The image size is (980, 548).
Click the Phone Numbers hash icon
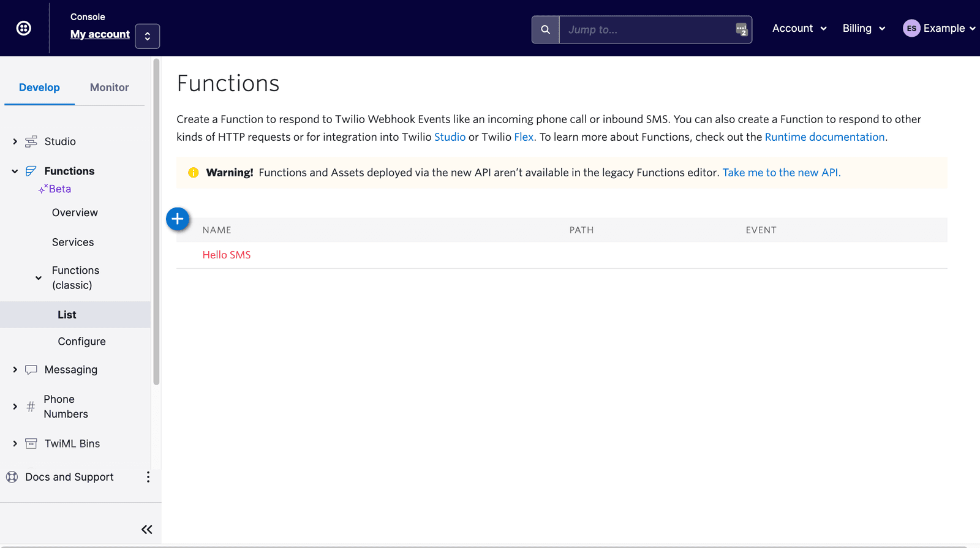tap(31, 407)
